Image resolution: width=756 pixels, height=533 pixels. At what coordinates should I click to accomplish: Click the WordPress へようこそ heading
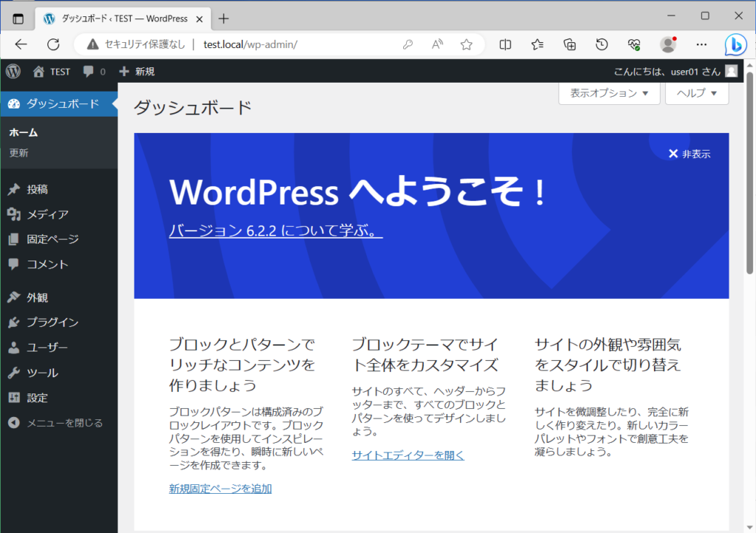(x=358, y=192)
